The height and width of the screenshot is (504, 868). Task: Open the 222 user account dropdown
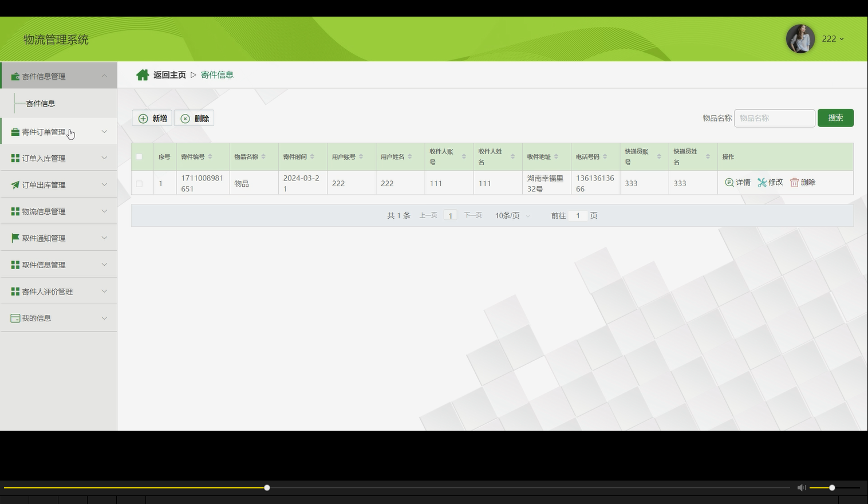[833, 39]
